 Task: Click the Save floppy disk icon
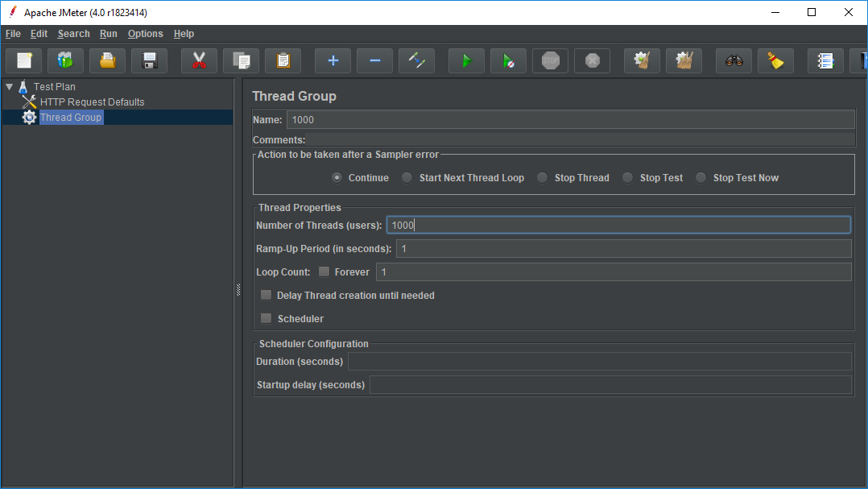pyautogui.click(x=149, y=60)
